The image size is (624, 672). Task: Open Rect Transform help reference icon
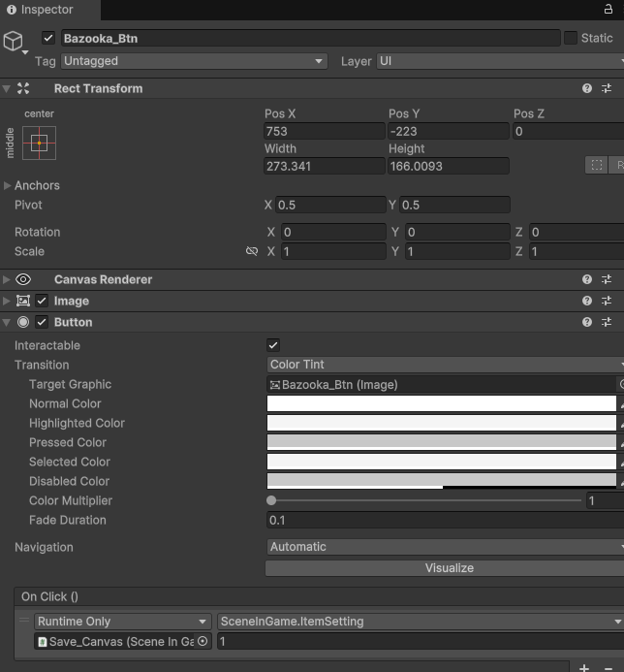tap(587, 88)
